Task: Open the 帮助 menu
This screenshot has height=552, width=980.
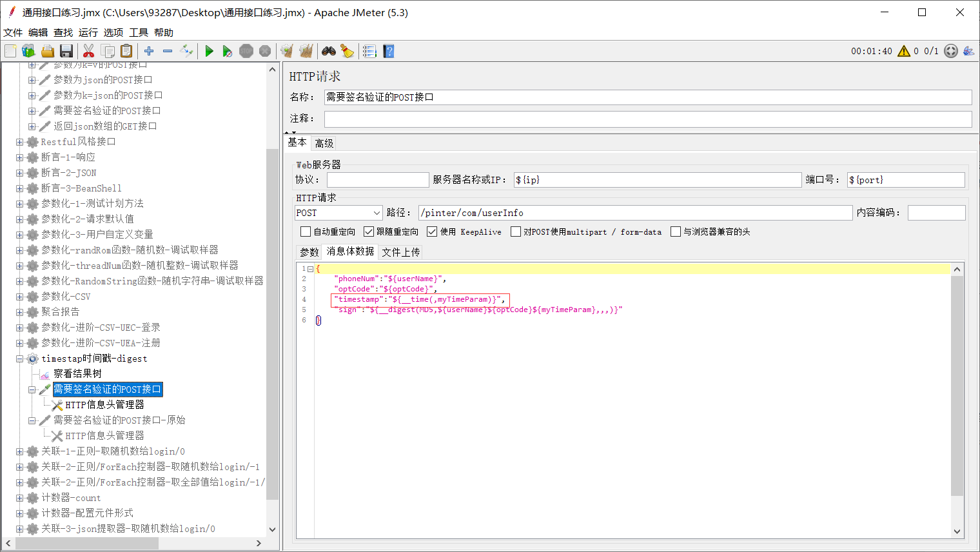Action: tap(164, 32)
